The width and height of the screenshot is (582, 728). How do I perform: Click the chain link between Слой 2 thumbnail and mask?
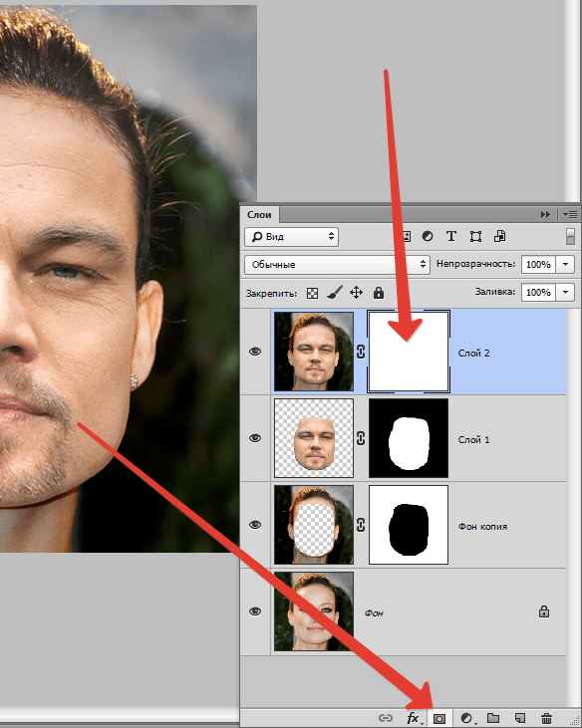361,352
